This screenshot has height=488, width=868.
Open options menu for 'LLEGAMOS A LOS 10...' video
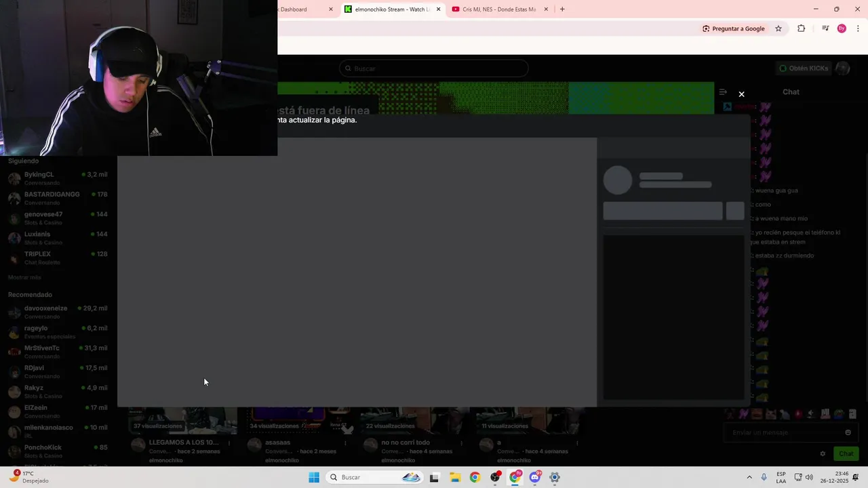point(229,443)
